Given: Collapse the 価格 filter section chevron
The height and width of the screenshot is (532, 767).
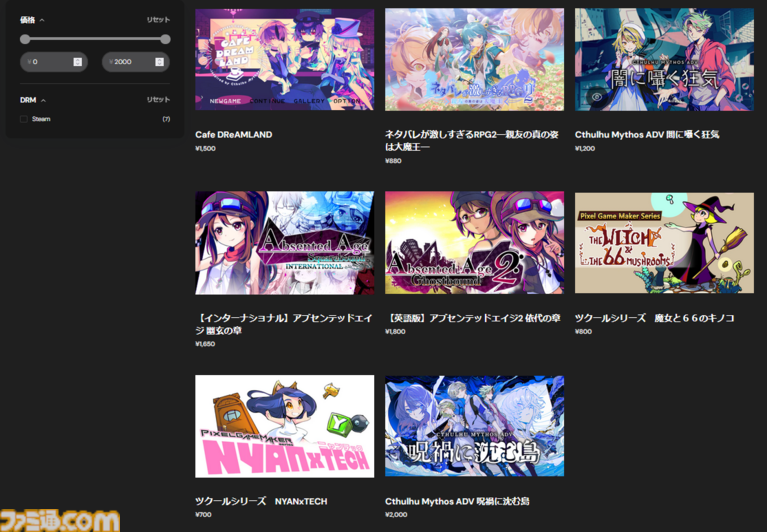Looking at the screenshot, I should tap(42, 21).
